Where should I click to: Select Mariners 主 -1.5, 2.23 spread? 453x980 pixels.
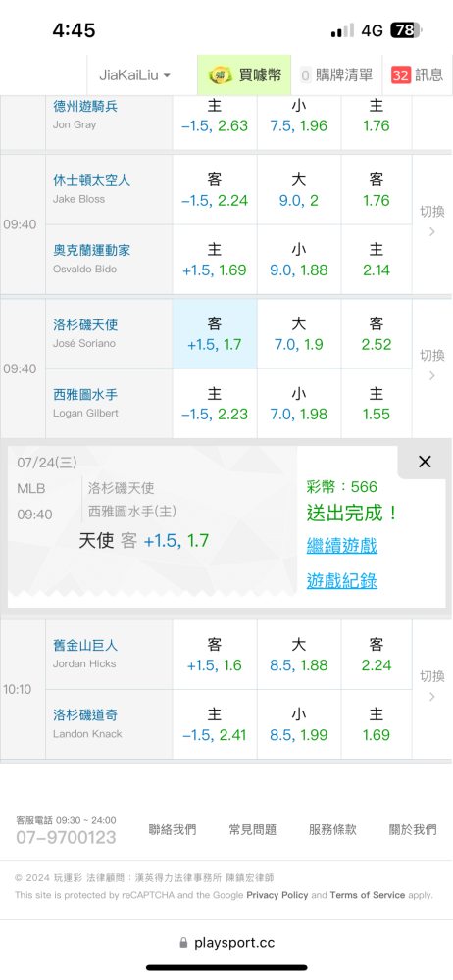[215, 404]
